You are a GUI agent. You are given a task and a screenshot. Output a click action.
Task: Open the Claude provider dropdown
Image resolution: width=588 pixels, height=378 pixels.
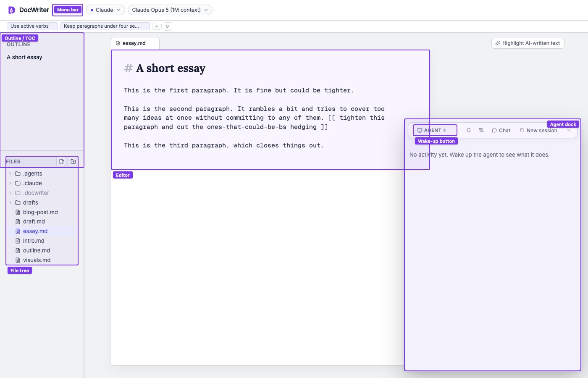tap(105, 10)
